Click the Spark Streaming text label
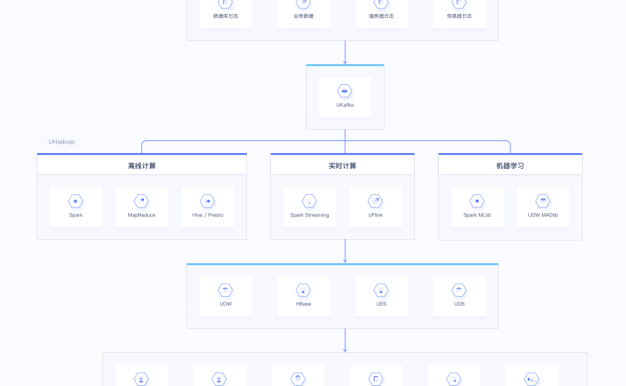626x386 pixels. coord(309,215)
